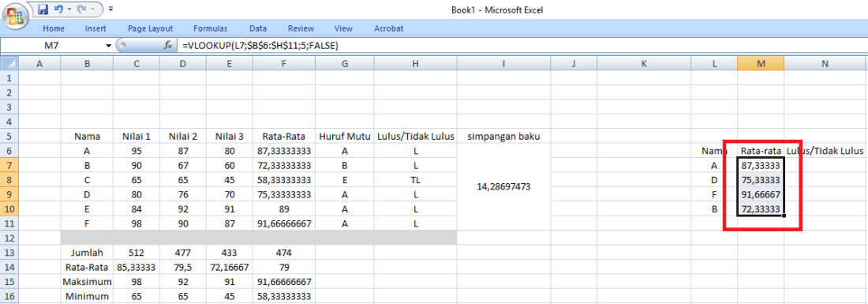Open the Insert ribbon tab

[95, 28]
